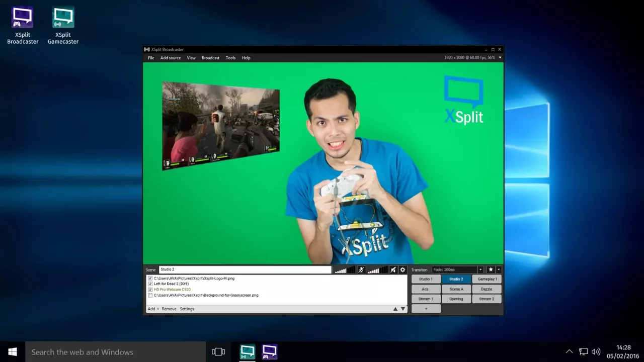Open the Broadcast menu
Image resolution: width=644 pixels, height=362 pixels.
pos(210,58)
